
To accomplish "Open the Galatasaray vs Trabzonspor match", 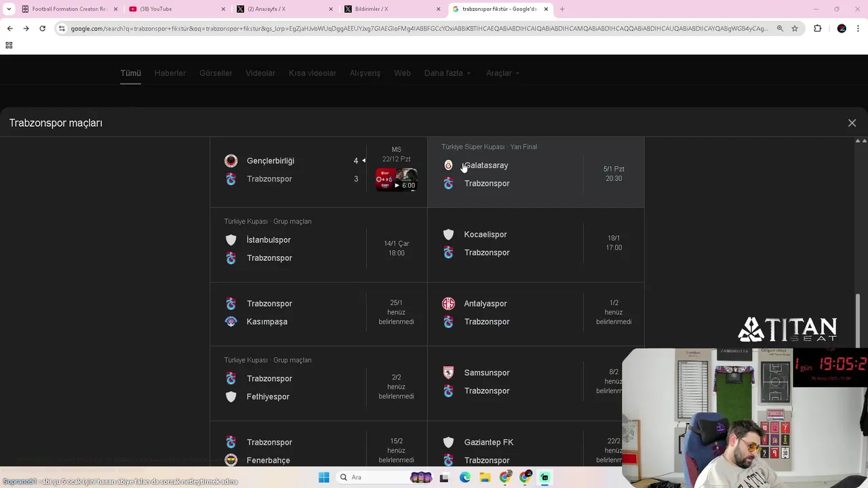I will click(536, 172).
